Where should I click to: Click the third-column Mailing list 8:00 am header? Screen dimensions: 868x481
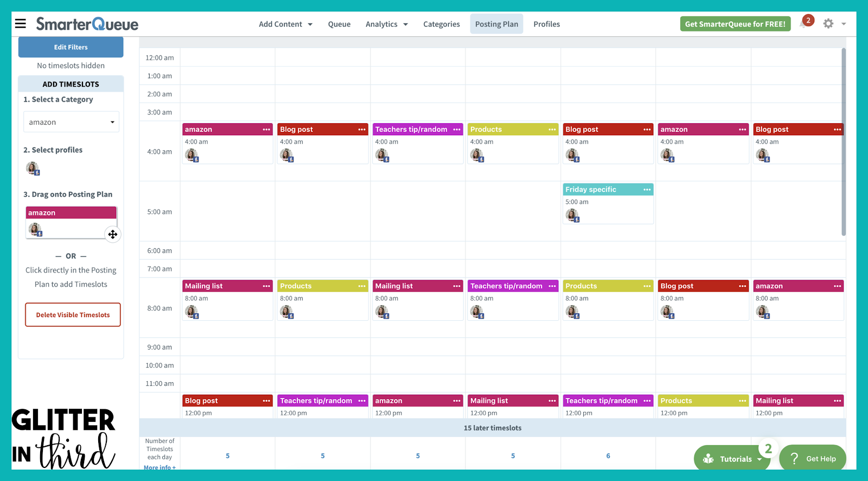pos(418,286)
